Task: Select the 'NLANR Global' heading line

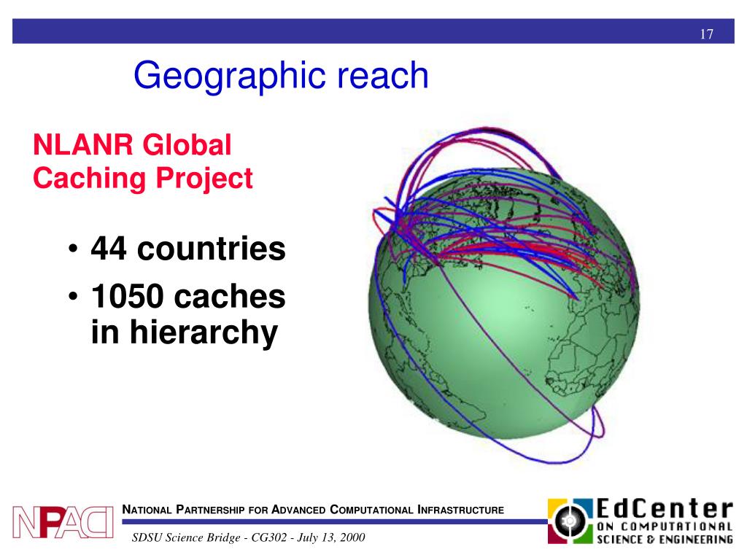Action: tap(132, 145)
